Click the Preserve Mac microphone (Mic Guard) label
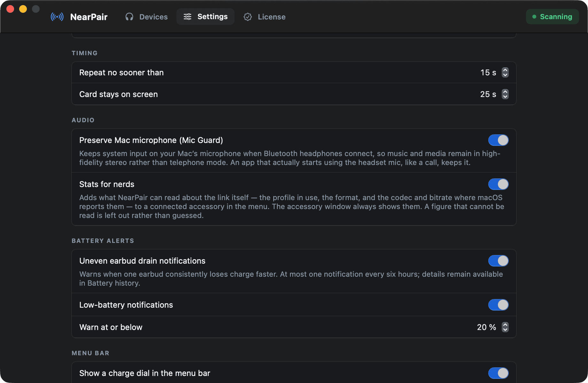The image size is (588, 383). point(151,140)
